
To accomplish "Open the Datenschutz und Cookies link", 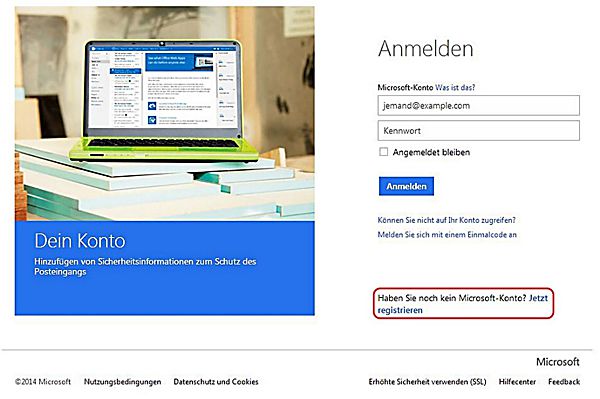I will pyautogui.click(x=216, y=382).
